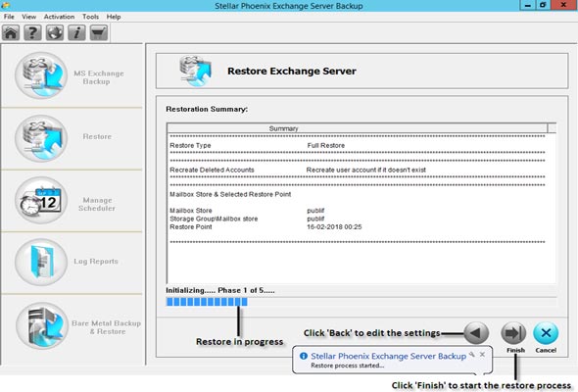The height and width of the screenshot is (392, 578).
Task: Click 'Initializing..... Phase 1 of 5' status text
Action: (220, 290)
